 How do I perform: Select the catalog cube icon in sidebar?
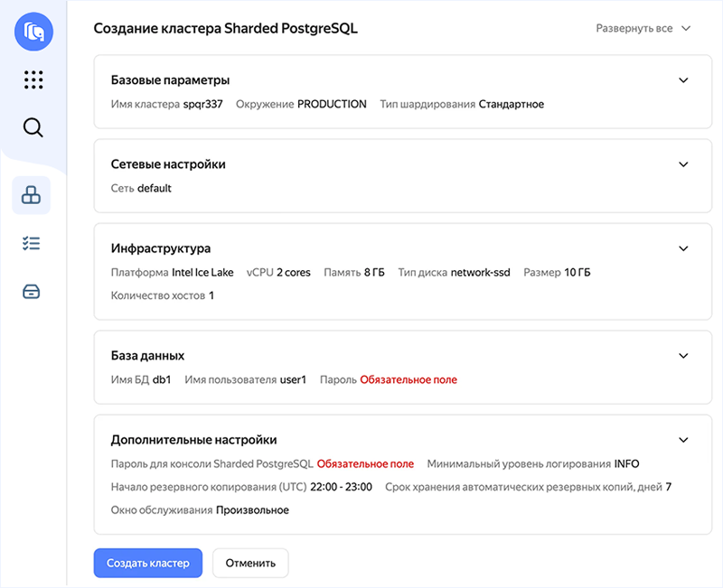pyautogui.click(x=33, y=194)
